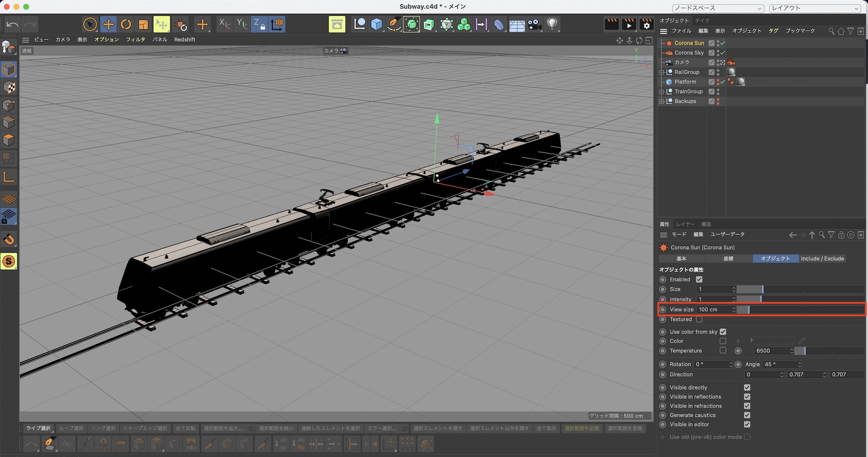The width and height of the screenshot is (868, 457).
Task: Click the 全て反転 button
Action: pos(185,428)
